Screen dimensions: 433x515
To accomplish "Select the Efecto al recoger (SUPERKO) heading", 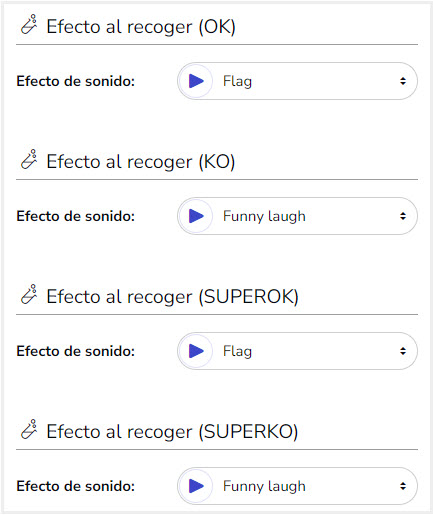I will click(172, 432).
